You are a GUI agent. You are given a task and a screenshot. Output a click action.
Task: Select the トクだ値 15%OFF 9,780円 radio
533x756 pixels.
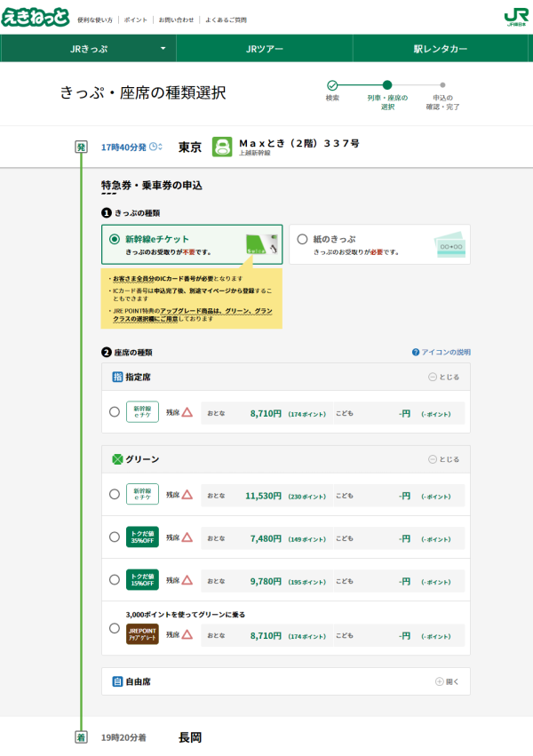115,579
